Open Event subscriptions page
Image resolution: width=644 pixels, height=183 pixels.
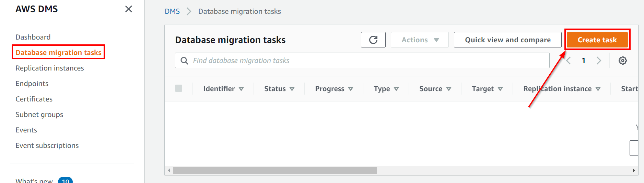click(47, 146)
